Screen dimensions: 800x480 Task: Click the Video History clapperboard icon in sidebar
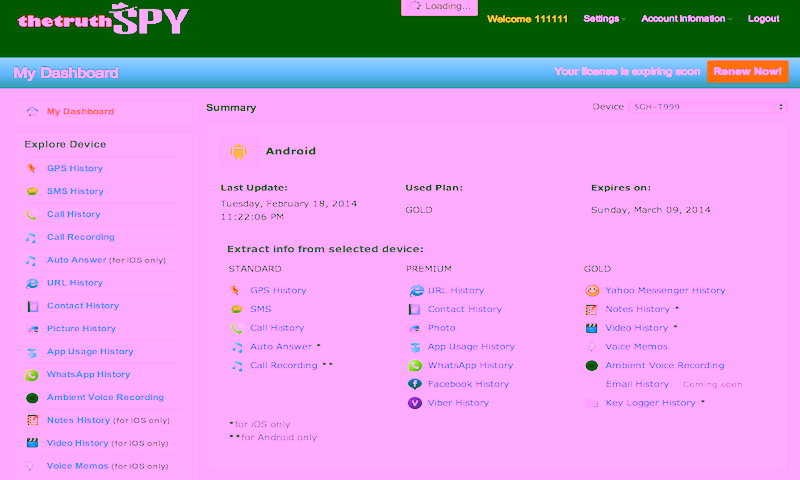click(32, 443)
